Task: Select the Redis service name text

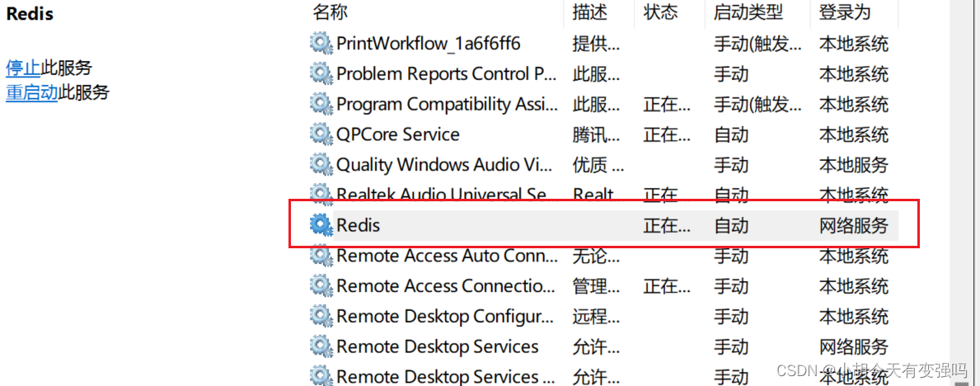Action: click(359, 224)
